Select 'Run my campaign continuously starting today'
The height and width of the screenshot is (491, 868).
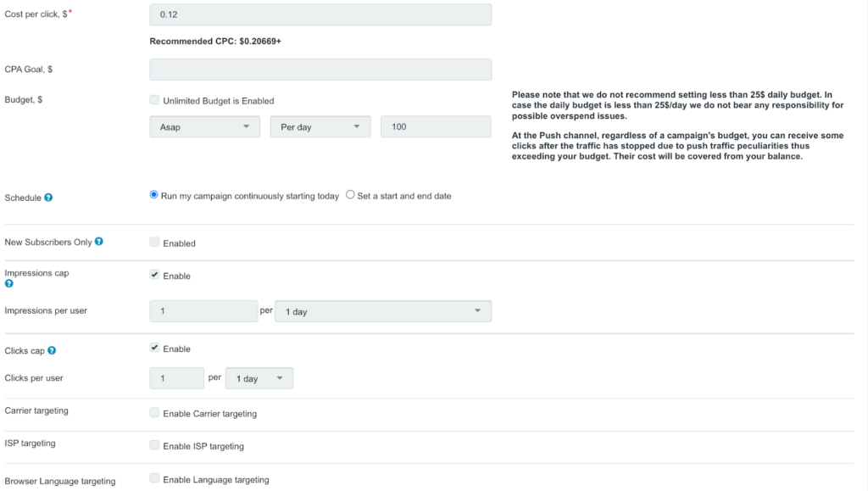[154, 195]
